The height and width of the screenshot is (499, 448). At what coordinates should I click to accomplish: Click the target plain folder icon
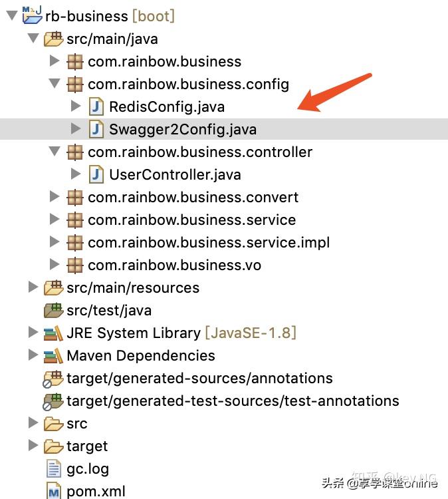click(x=53, y=446)
